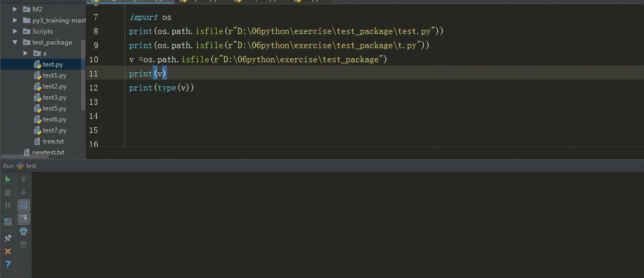This screenshot has height=278, width=644.
Task: Click the 'print(type(v))' code line
Action: click(162, 88)
